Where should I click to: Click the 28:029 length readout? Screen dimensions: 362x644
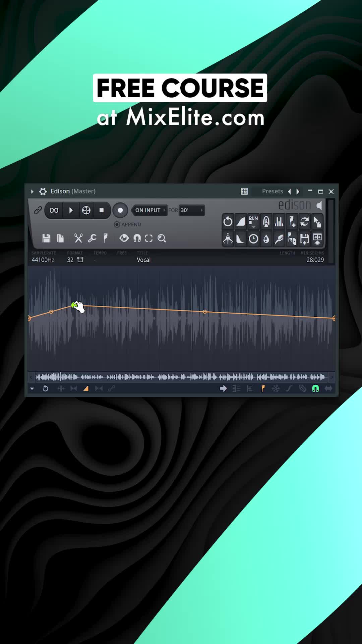click(x=315, y=260)
